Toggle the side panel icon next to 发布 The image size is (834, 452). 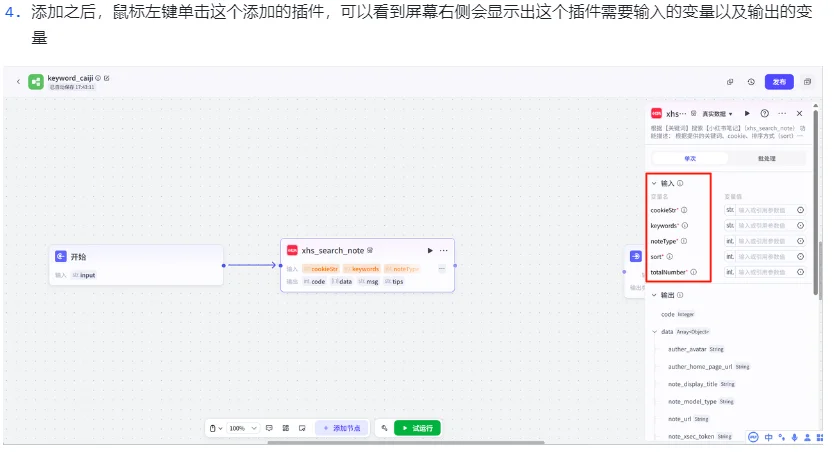807,82
